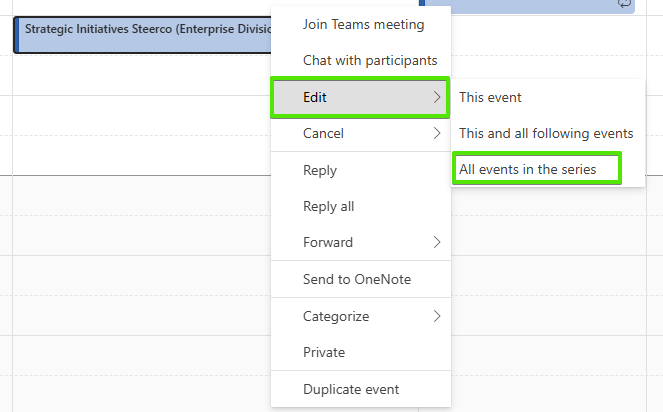663x412 pixels.
Task: Select Reply from the context menu
Action: (320, 170)
